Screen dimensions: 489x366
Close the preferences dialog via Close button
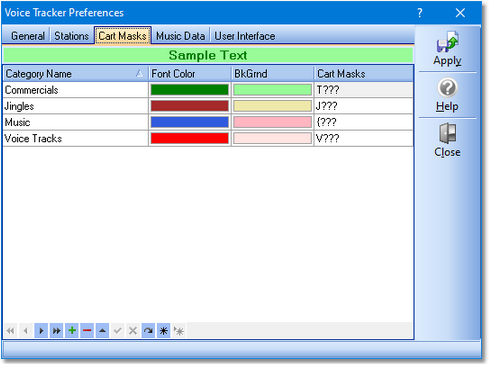coord(447,140)
